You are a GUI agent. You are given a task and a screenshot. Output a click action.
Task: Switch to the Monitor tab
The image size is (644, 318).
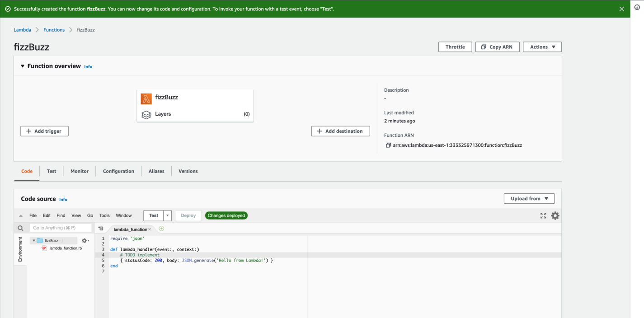[79, 171]
